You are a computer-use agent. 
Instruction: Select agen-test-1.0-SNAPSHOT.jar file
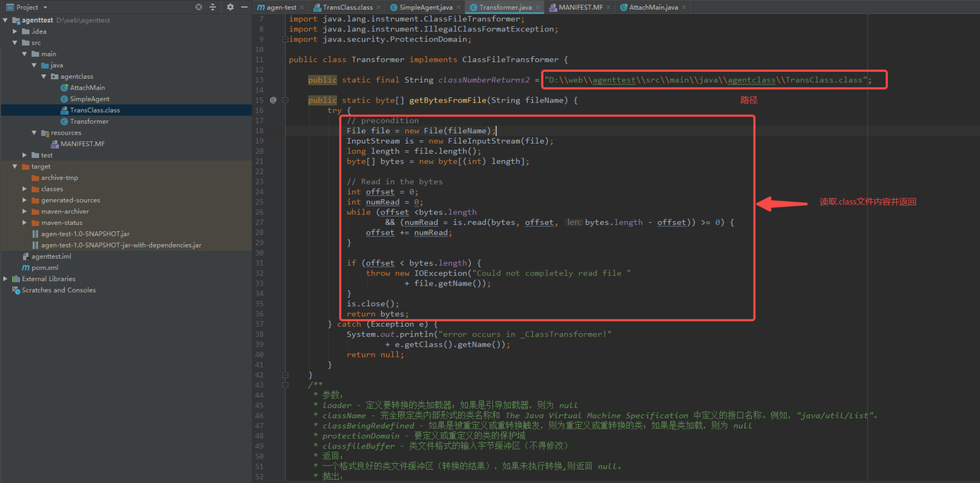pos(85,233)
